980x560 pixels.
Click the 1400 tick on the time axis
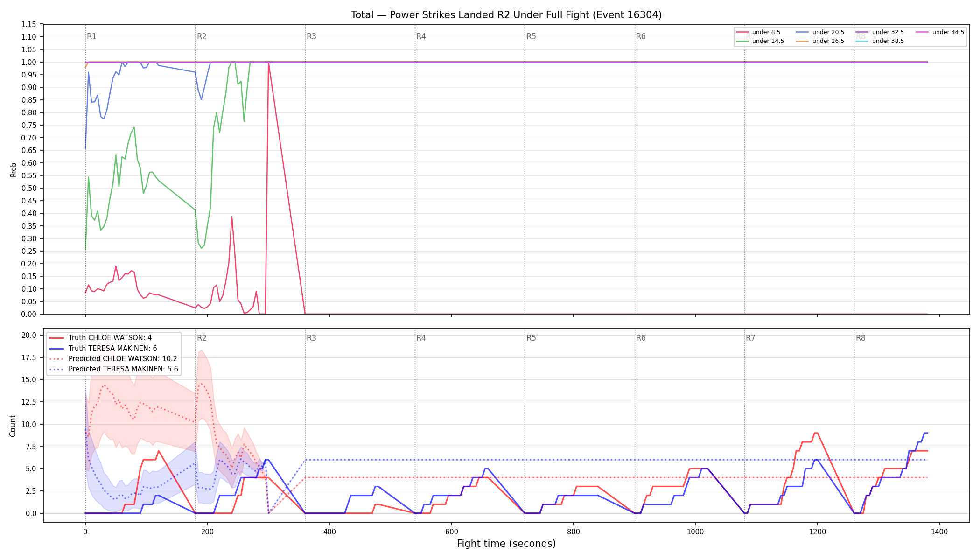point(939,532)
